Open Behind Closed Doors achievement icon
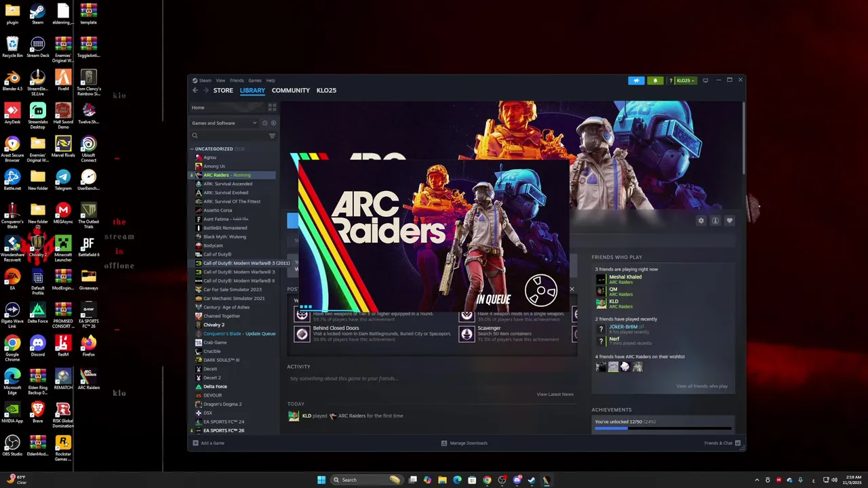The height and width of the screenshot is (488, 868). (x=302, y=333)
